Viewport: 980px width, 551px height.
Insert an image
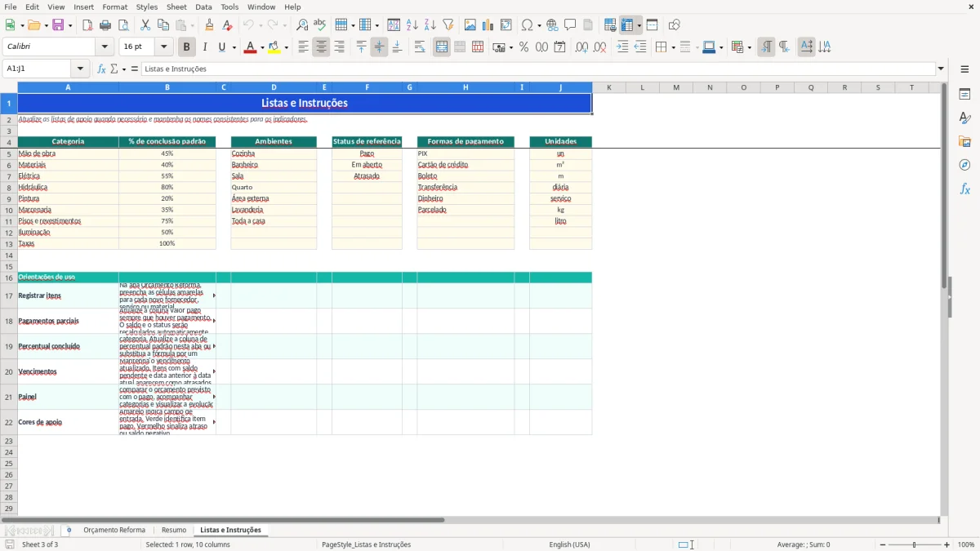tap(470, 25)
